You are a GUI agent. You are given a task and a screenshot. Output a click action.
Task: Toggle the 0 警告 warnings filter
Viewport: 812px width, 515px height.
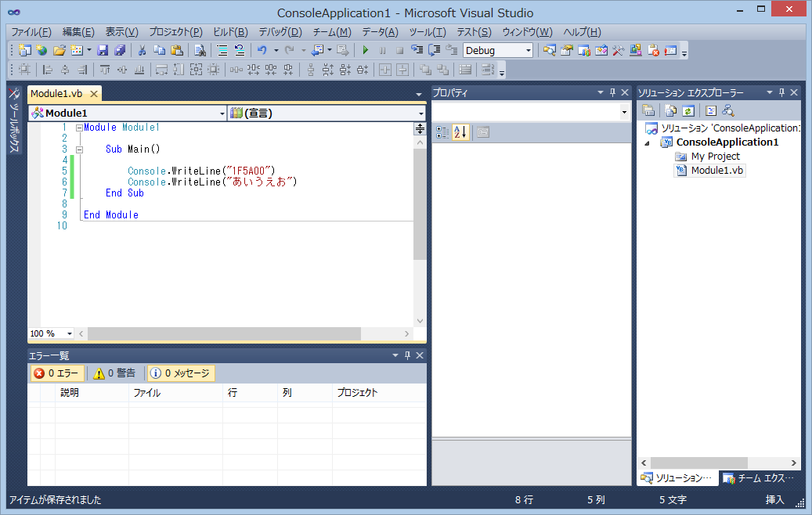point(115,373)
